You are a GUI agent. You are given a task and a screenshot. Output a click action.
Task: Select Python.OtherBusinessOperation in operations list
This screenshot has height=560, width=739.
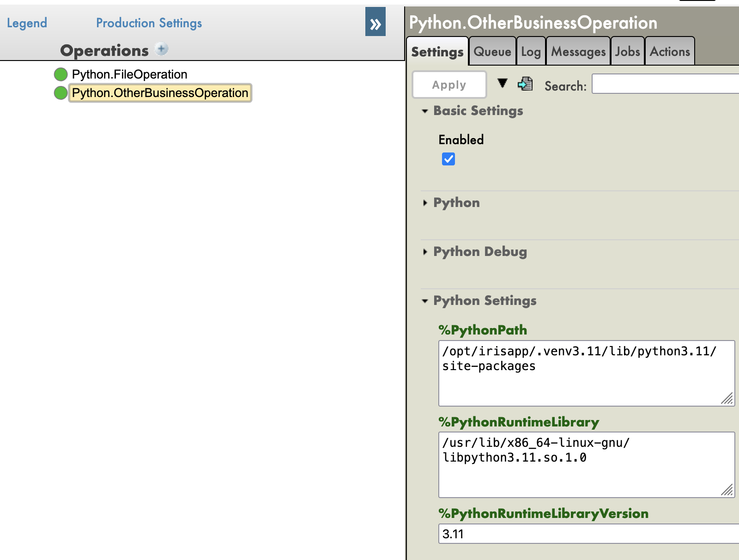pos(160,93)
